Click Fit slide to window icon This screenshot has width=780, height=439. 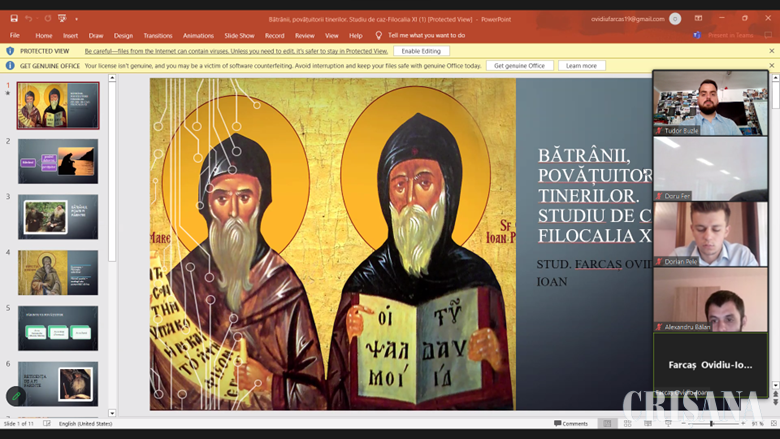[x=772, y=423]
